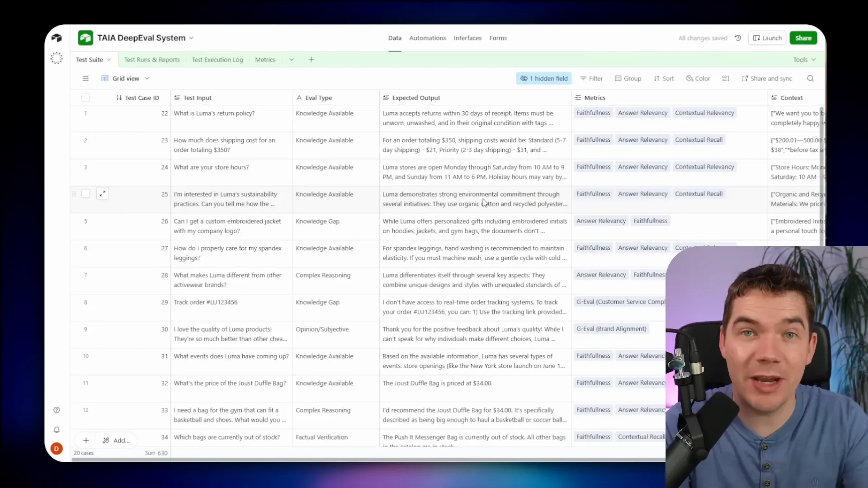This screenshot has height=488, width=868.
Task: Toggle the select-all checkbox in header
Action: (x=85, y=98)
